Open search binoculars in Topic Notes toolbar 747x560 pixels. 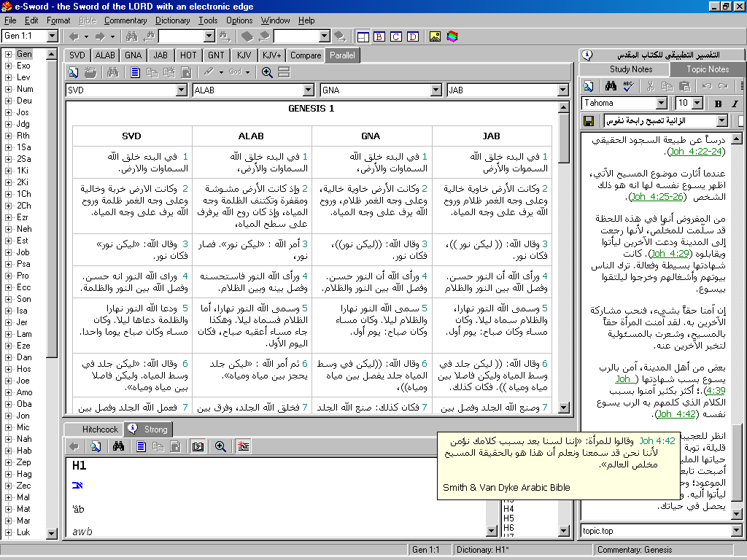coord(611,86)
